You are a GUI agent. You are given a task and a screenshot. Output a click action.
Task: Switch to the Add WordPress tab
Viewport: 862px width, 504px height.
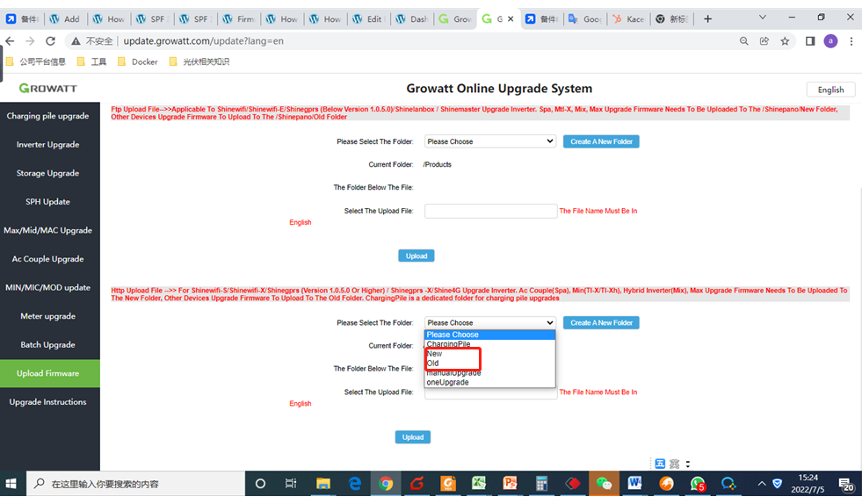(x=65, y=18)
